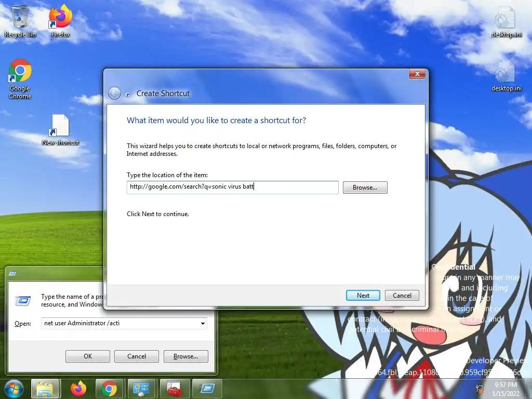
Task: Open the Control Panel taskbar item
Action: pyautogui.click(x=141, y=389)
